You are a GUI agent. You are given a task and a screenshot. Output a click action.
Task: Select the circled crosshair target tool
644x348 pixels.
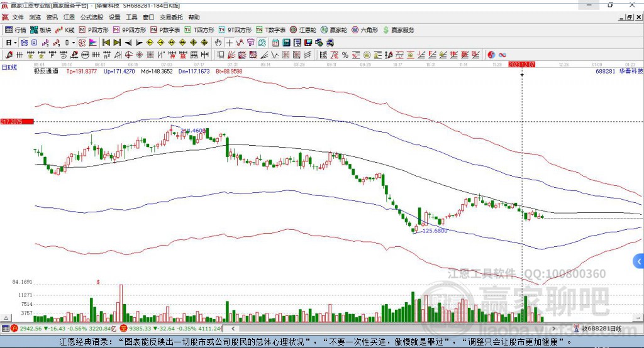coord(128,55)
